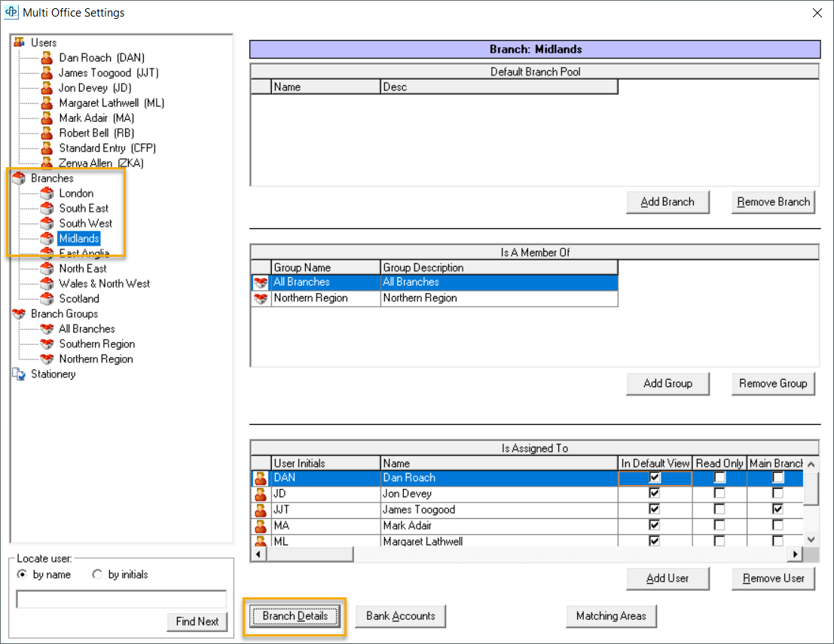Click the user icon beside Robert Bell (RB)
This screenshot has width=834, height=644.
pos(47,133)
